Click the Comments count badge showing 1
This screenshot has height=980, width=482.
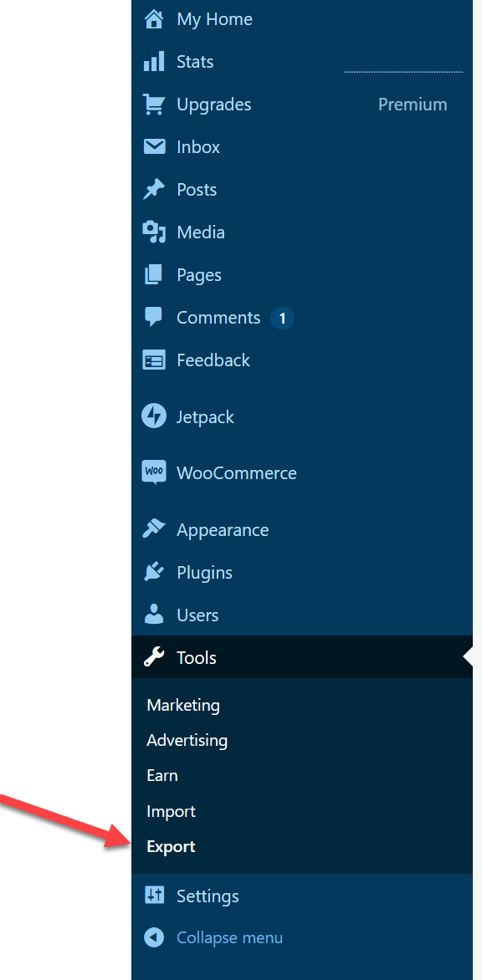coord(282,318)
